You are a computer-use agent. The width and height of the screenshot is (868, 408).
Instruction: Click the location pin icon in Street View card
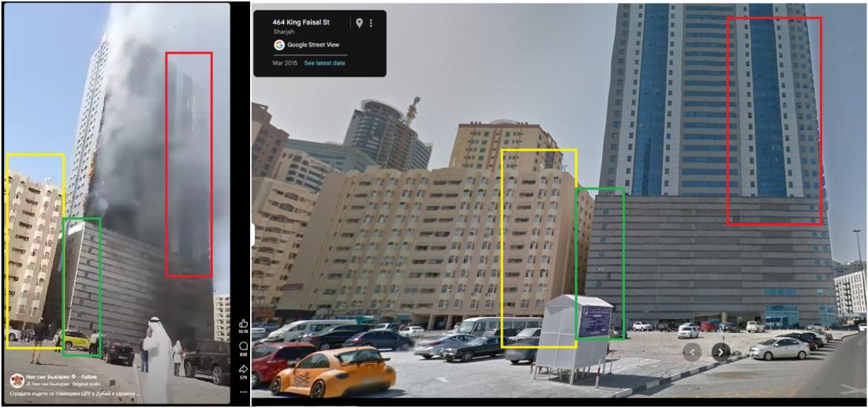click(359, 23)
